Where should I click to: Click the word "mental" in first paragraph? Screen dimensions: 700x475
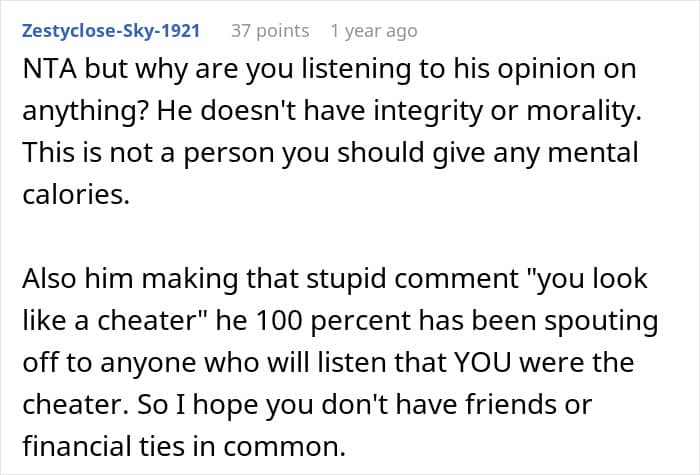598,155
